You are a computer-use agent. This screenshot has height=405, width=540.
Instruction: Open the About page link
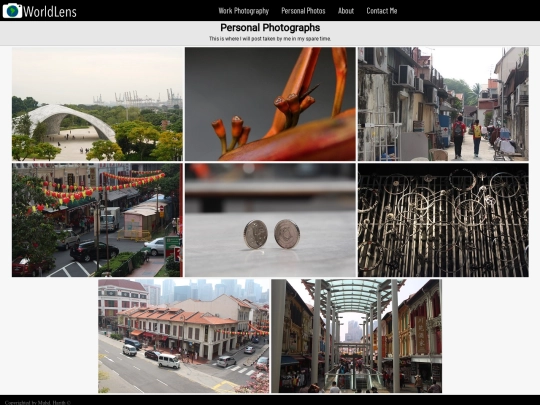coord(346,11)
